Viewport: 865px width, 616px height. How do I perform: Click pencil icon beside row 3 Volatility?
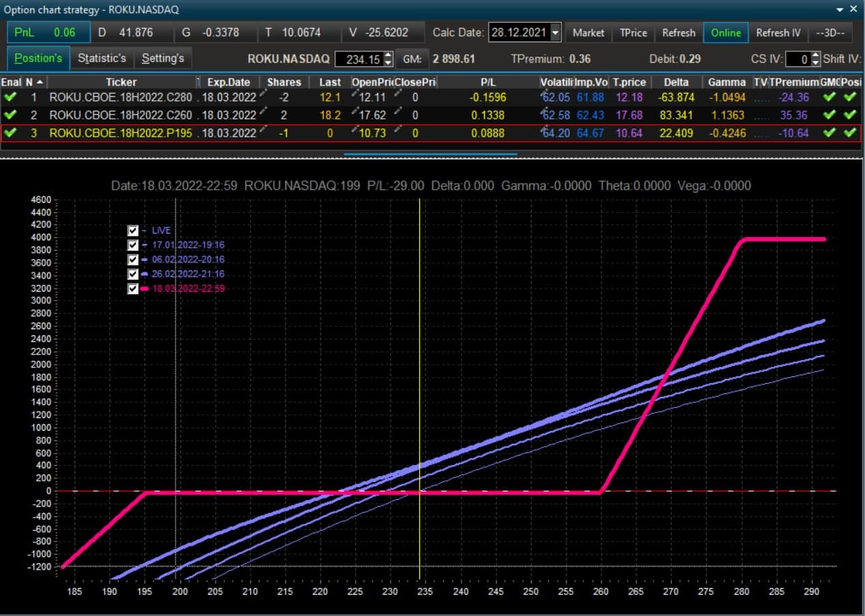pyautogui.click(x=544, y=129)
